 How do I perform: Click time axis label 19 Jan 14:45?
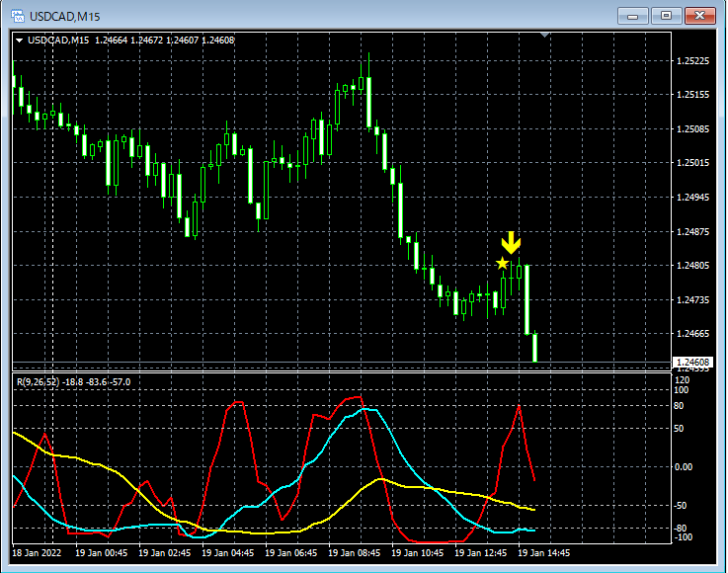(x=543, y=553)
